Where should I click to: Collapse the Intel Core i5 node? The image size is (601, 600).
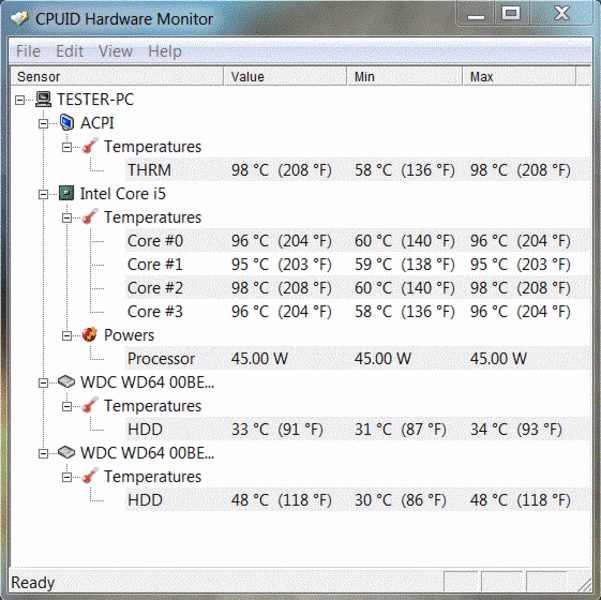coord(43,195)
